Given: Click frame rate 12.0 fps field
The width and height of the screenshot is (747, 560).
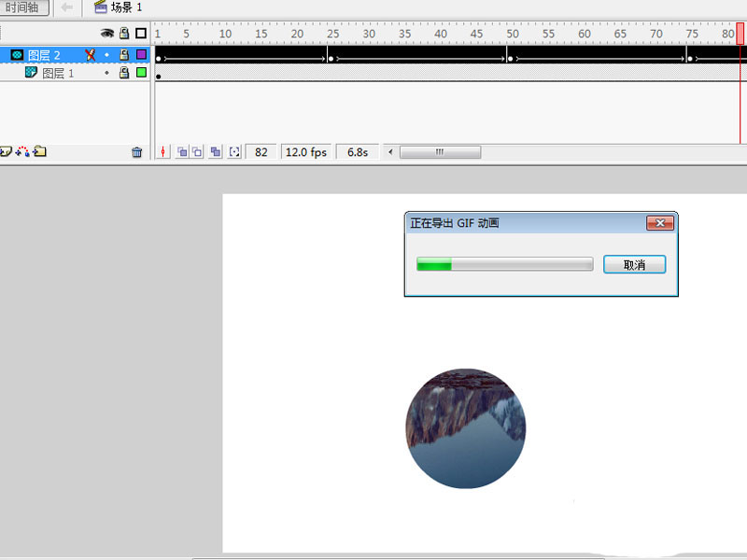Looking at the screenshot, I should pos(306,152).
